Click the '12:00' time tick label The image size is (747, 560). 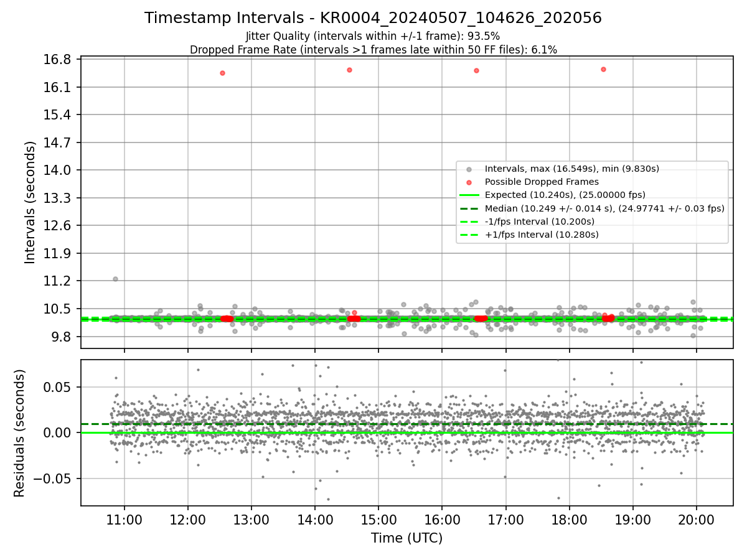[188, 520]
